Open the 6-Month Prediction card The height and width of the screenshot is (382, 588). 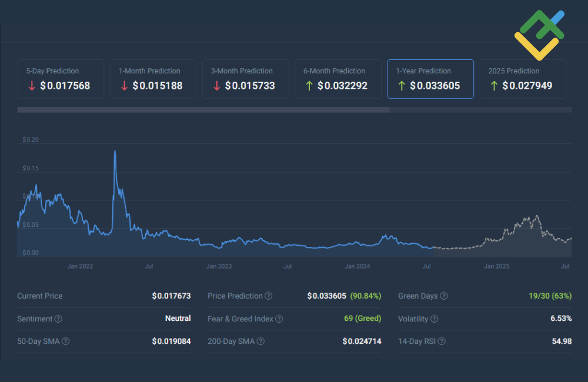pos(338,79)
